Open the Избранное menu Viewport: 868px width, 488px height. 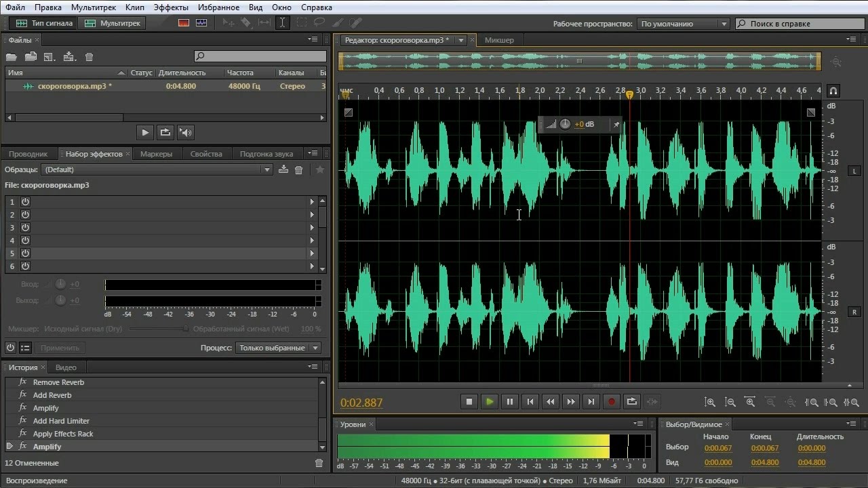tap(219, 7)
